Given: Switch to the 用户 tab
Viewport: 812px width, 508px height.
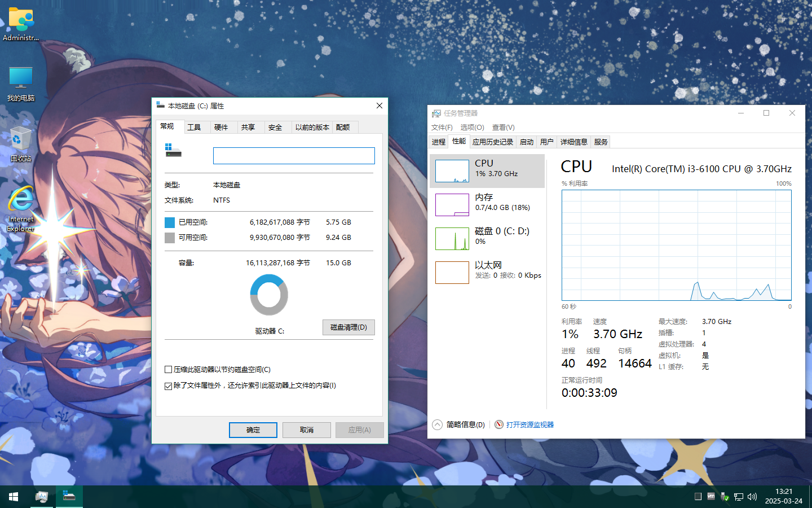Looking at the screenshot, I should coord(547,142).
